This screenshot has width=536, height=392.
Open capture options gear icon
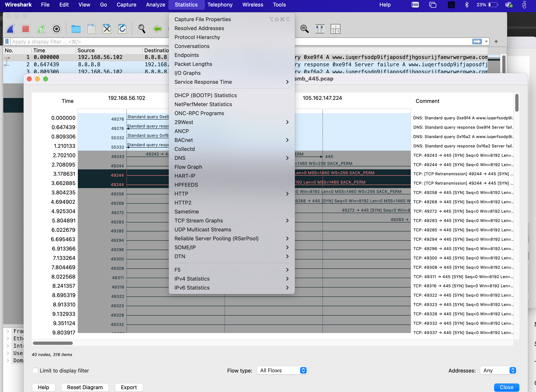tap(57, 29)
